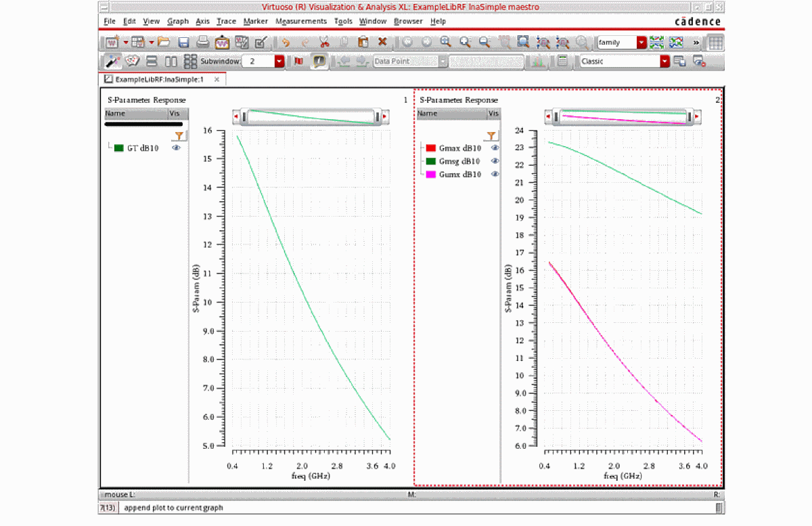Open the calculator tool icon
This screenshot has width=812, height=526.
point(562,61)
